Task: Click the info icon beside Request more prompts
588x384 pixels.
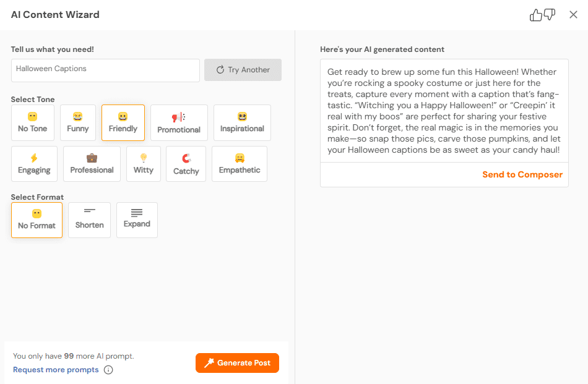Action: pyautogui.click(x=108, y=370)
